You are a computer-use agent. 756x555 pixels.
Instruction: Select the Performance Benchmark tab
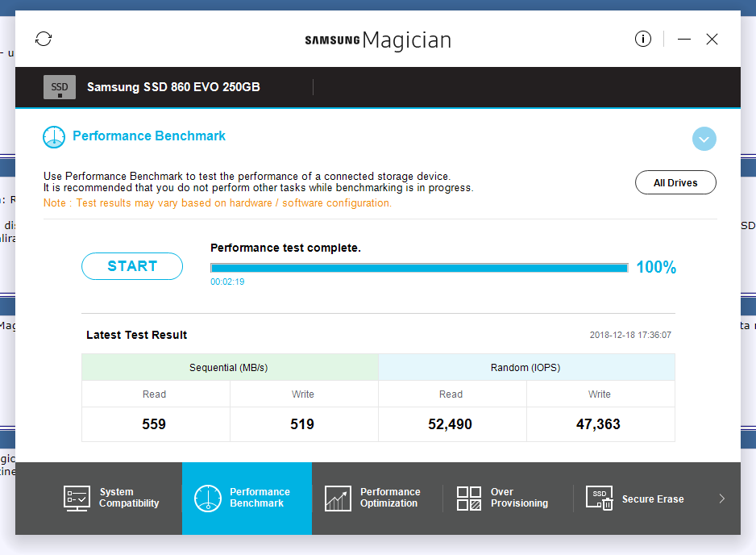tap(260, 498)
